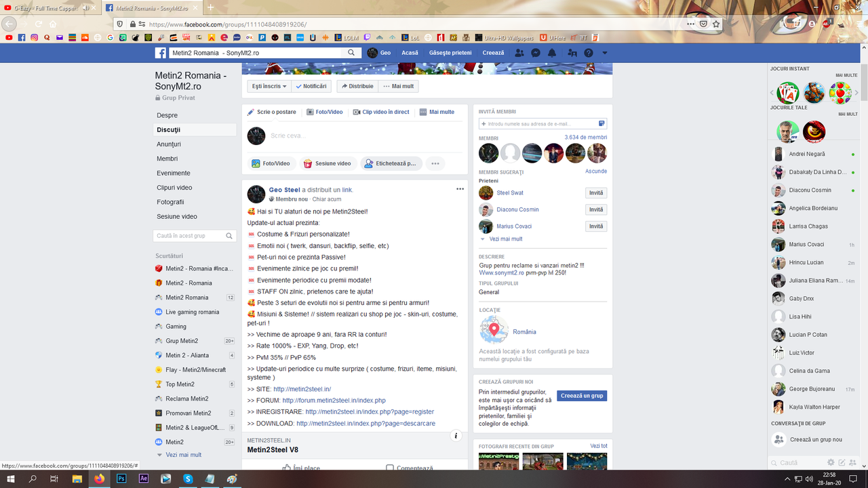Mute the G-Eazy tab audio icon
The image size is (868, 488).
86,7
